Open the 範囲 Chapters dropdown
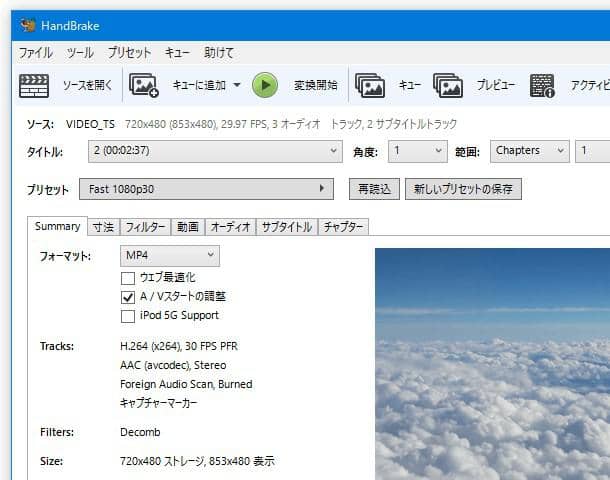Viewport: 610px width, 480px height. click(529, 151)
